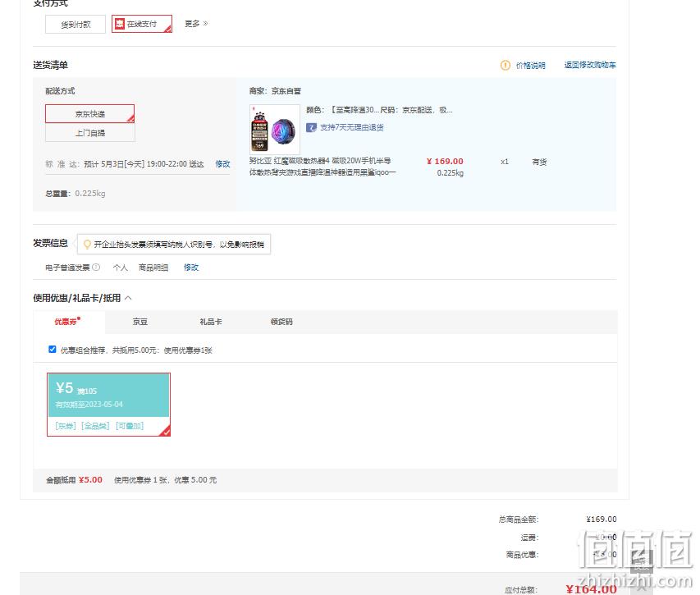Click 总重量 0.225kg text
Screen dimensions: 700x595
click(x=75, y=194)
